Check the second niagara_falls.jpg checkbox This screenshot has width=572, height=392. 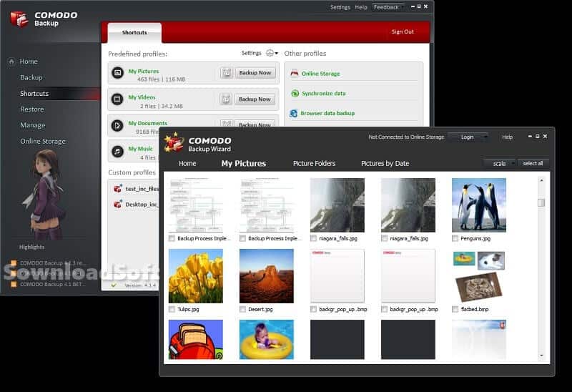click(x=384, y=238)
